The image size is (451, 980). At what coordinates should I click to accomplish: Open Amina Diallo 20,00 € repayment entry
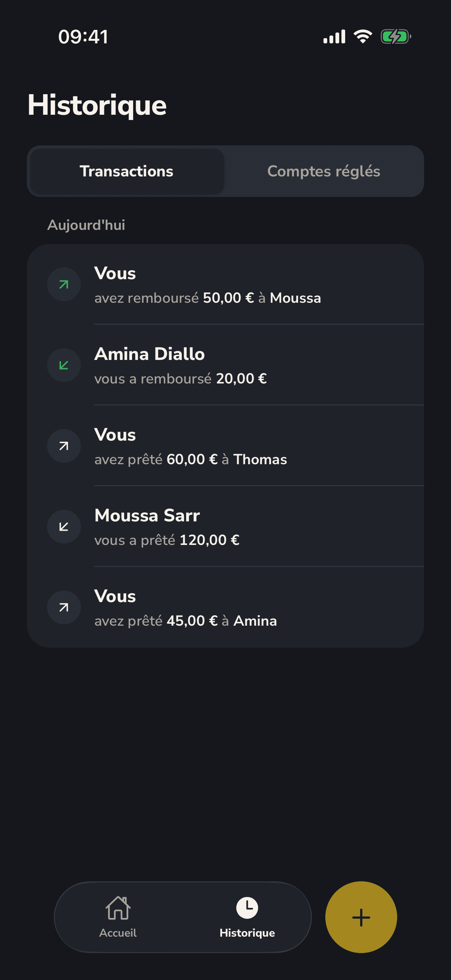pyautogui.click(x=225, y=365)
